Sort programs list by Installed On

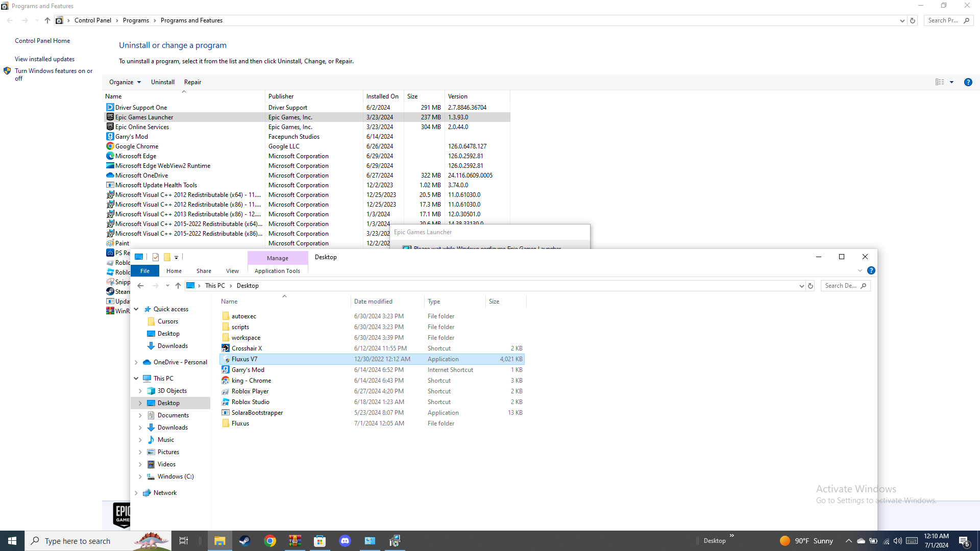pos(383,96)
